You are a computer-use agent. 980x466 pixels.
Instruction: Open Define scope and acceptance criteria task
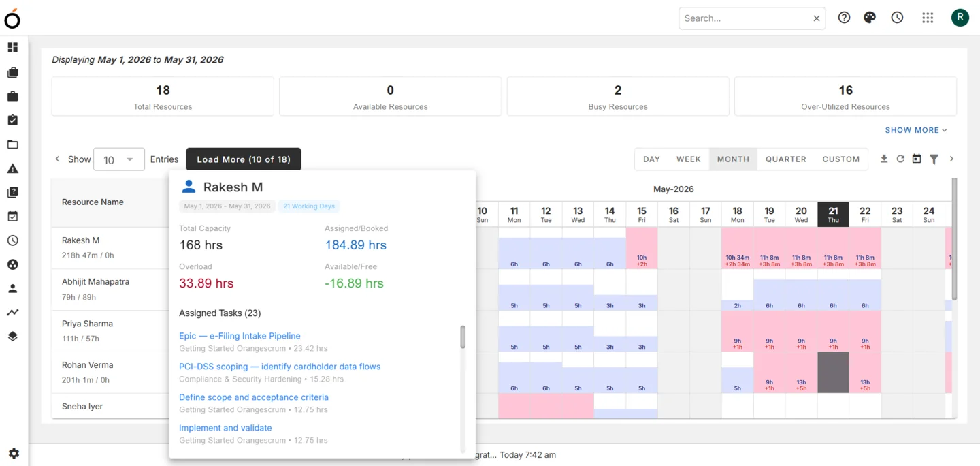pos(254,397)
